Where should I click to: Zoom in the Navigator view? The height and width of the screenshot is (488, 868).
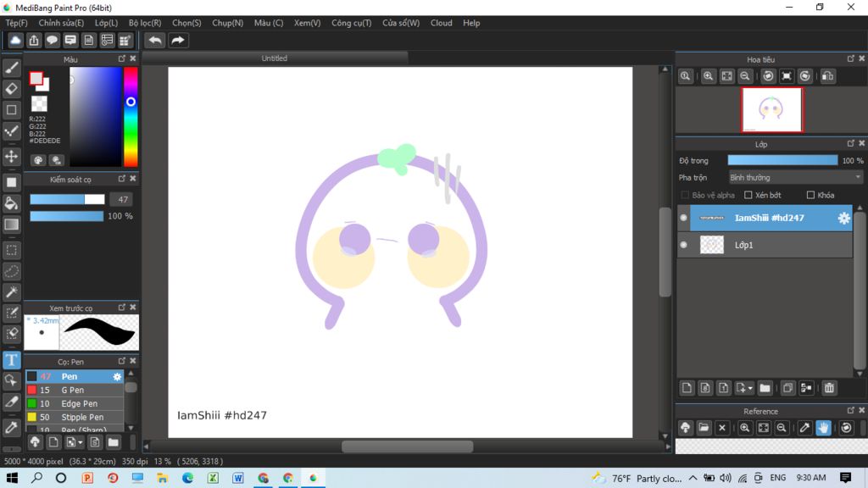[x=708, y=76]
